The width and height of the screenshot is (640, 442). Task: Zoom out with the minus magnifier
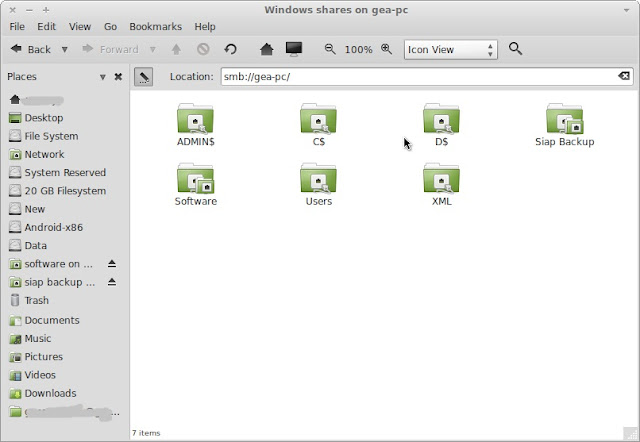tap(330, 49)
